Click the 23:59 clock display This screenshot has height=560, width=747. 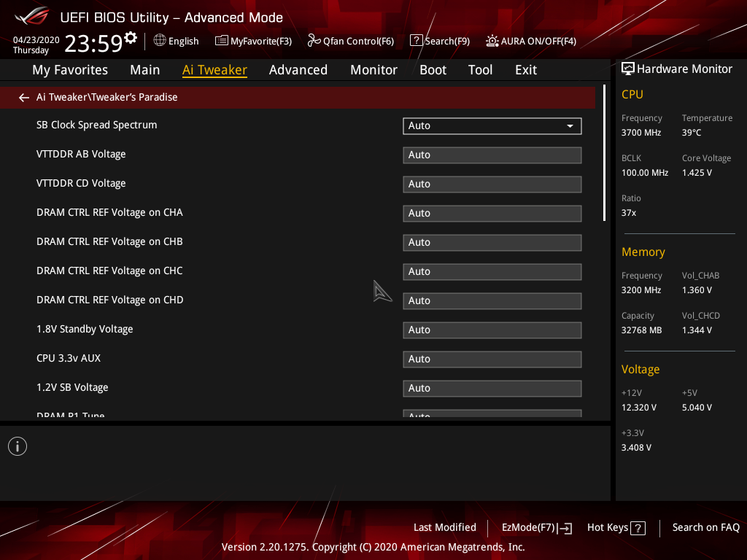click(94, 43)
